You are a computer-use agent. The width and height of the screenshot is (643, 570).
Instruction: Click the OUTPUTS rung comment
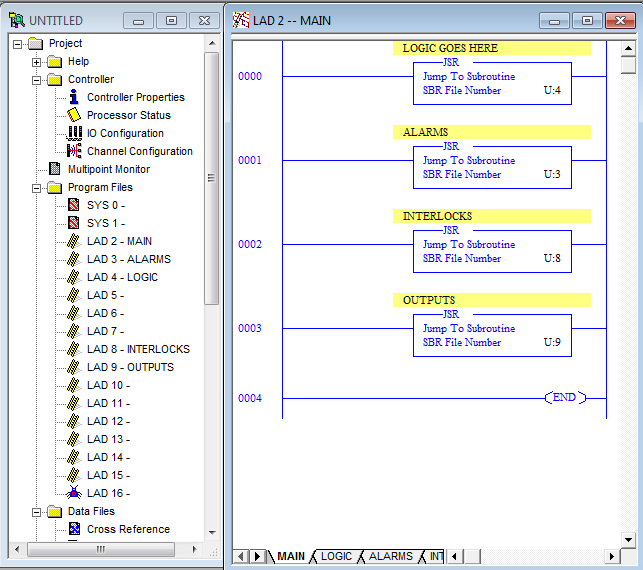tap(492, 300)
